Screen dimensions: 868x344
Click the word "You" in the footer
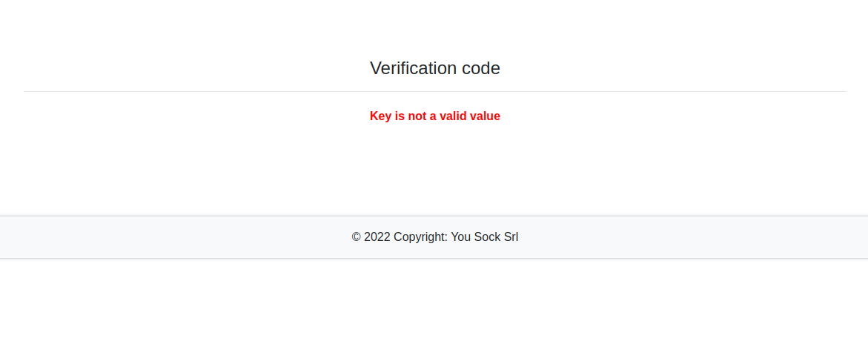[x=461, y=237]
